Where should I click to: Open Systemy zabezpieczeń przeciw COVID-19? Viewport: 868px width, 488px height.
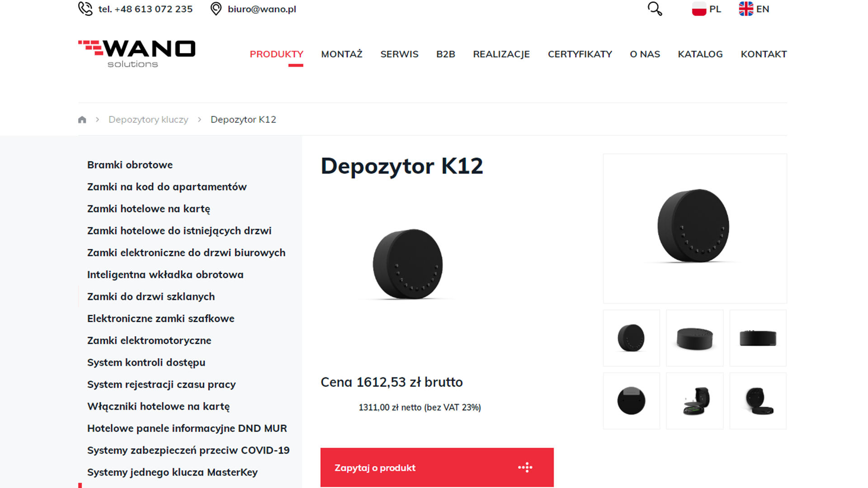pyautogui.click(x=189, y=450)
